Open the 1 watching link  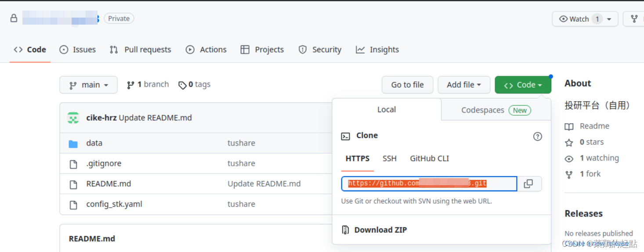599,158
